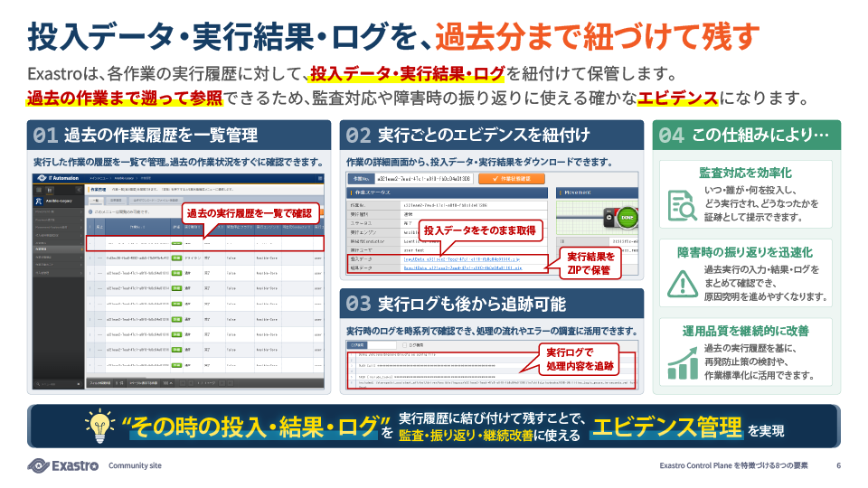Click the 03 実行ログも後から追跡可能 card header
868x488 pixels.
coord(492,304)
